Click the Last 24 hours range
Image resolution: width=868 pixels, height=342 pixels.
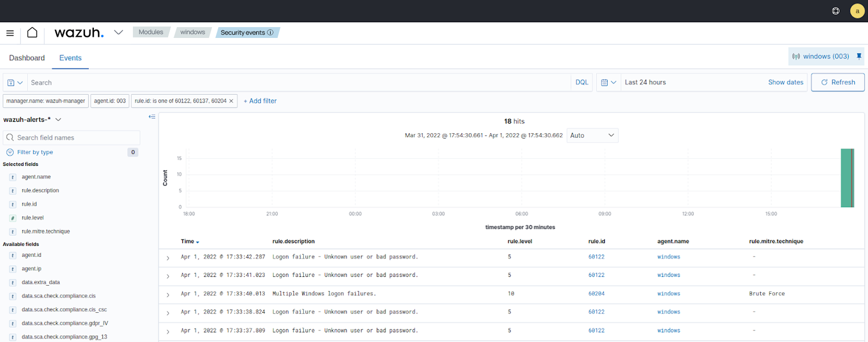coord(645,82)
